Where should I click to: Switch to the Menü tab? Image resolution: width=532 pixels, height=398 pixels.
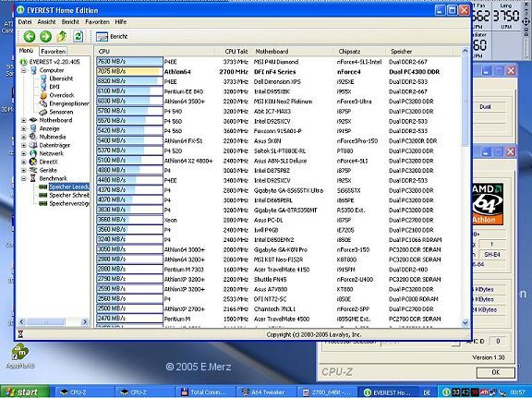click(26, 51)
